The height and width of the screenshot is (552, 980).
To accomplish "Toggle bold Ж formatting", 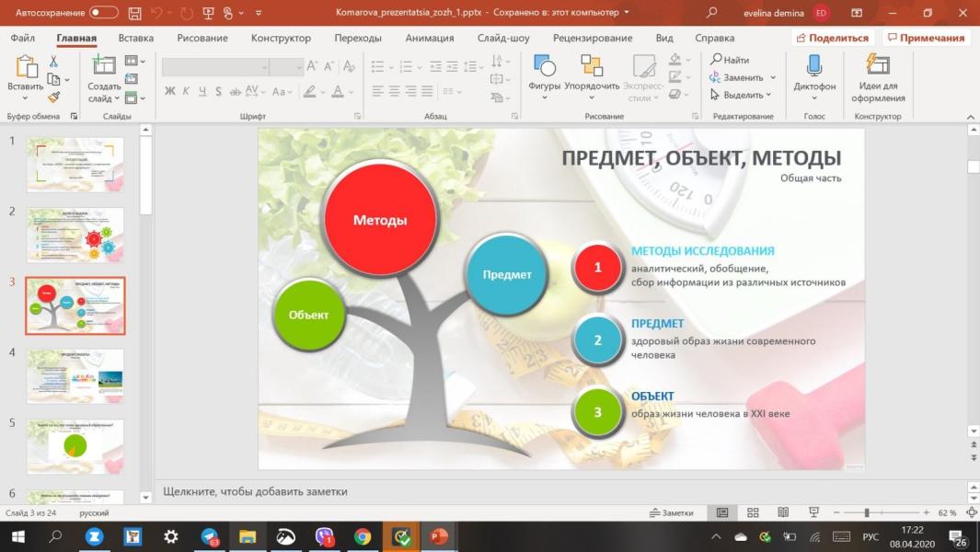I will tap(169, 91).
